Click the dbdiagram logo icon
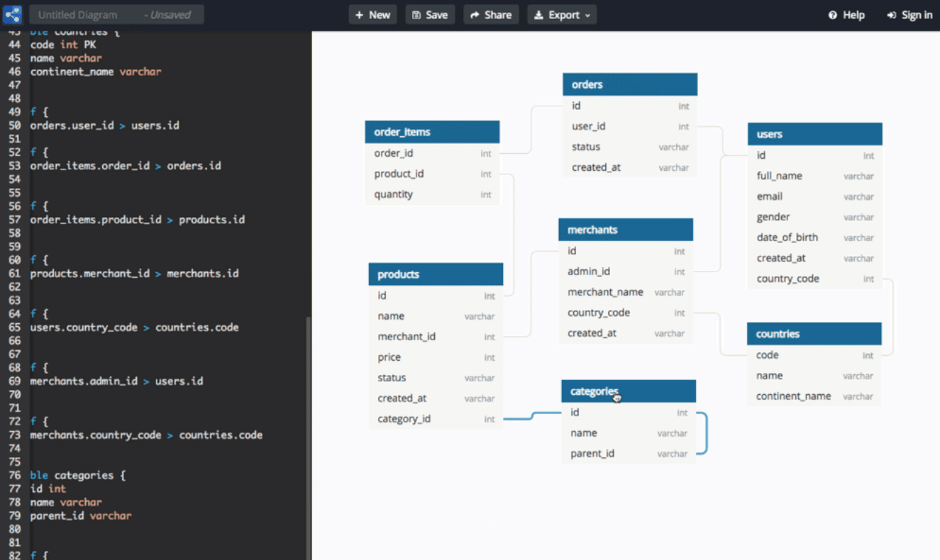Screen dimensions: 940x560 point(13,15)
